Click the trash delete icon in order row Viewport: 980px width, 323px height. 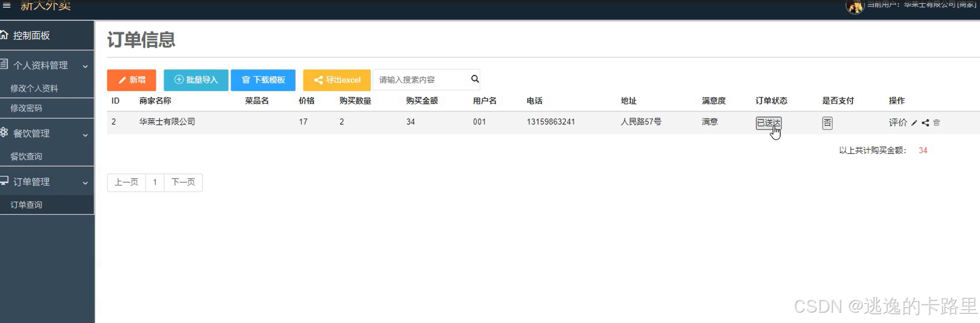(937, 123)
